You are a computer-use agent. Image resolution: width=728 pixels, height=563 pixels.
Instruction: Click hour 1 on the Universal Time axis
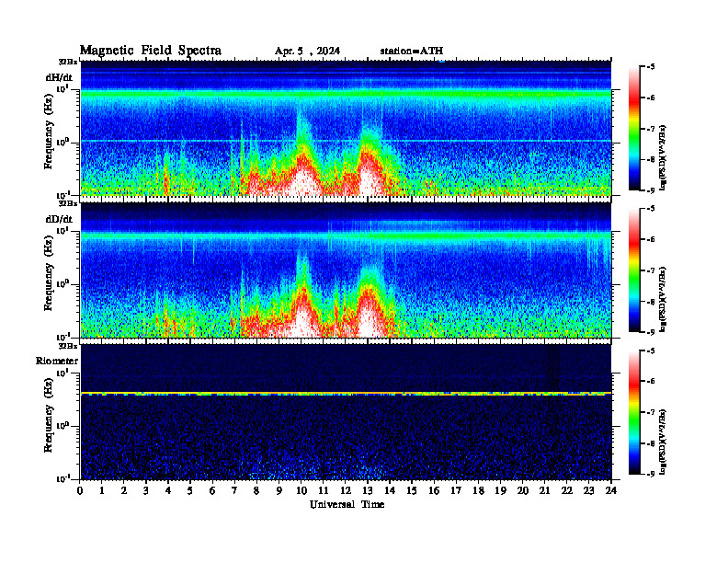(x=102, y=491)
